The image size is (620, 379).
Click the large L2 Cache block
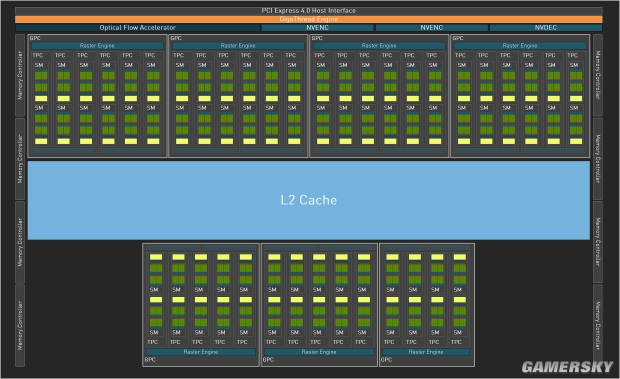click(x=308, y=200)
